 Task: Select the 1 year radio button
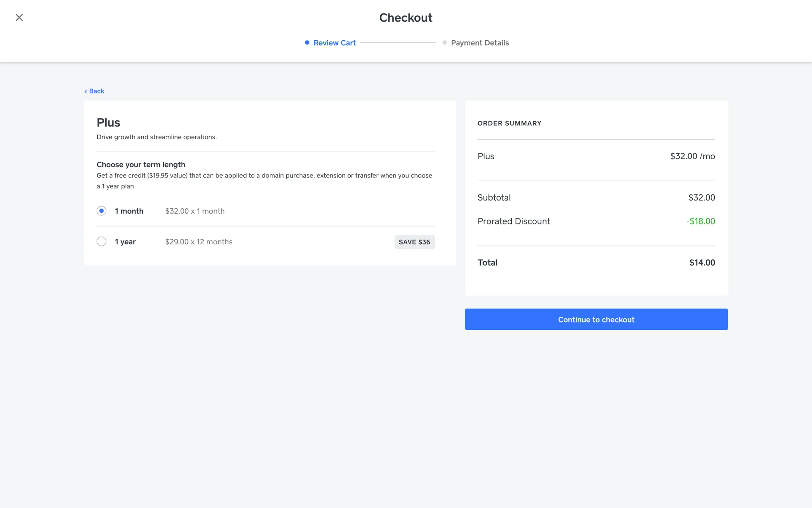101,241
